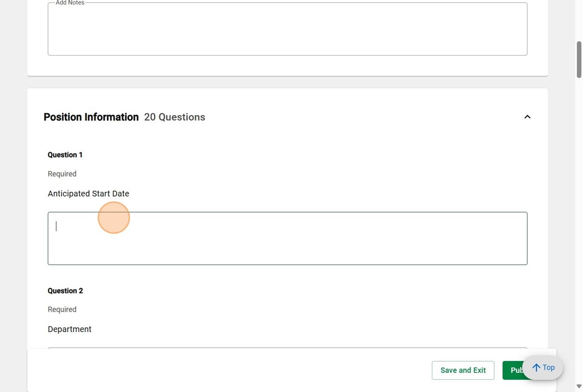Screen dimensions: 583x392
Task: Click the Question 1 label
Action: point(65,155)
